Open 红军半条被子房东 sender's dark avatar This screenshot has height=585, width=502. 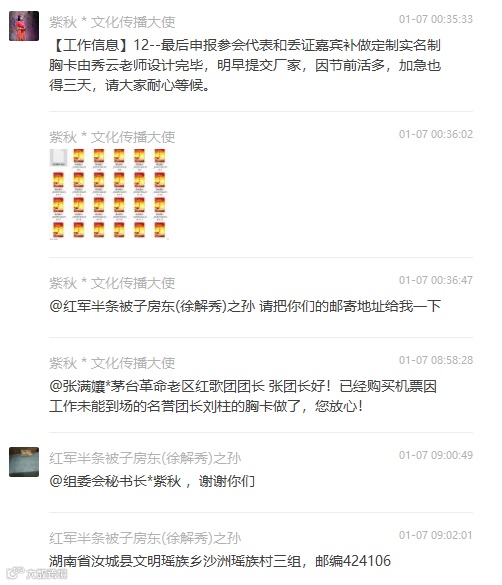coord(24,462)
